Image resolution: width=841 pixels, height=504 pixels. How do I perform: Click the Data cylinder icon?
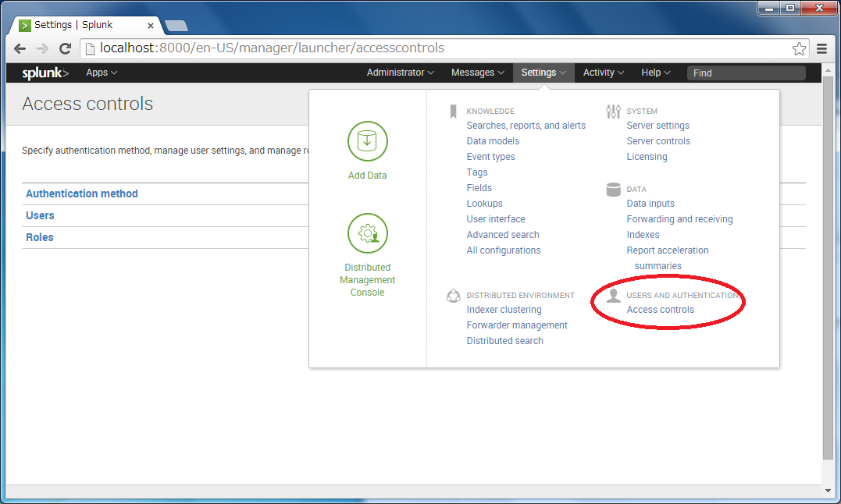pyautogui.click(x=613, y=190)
